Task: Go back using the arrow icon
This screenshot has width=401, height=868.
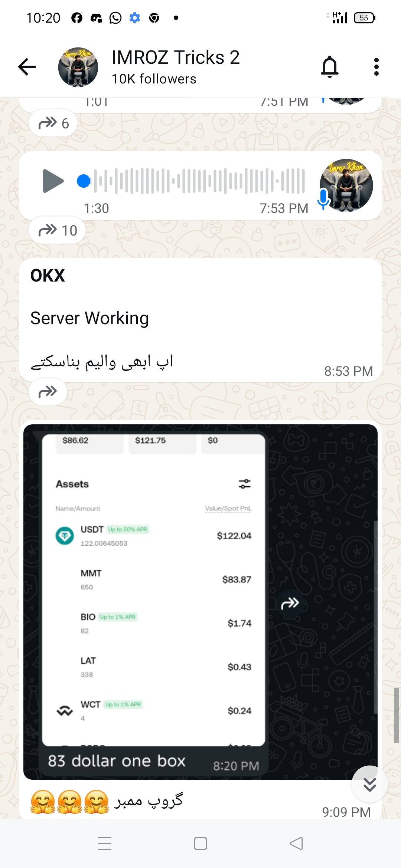Action: coord(27,67)
